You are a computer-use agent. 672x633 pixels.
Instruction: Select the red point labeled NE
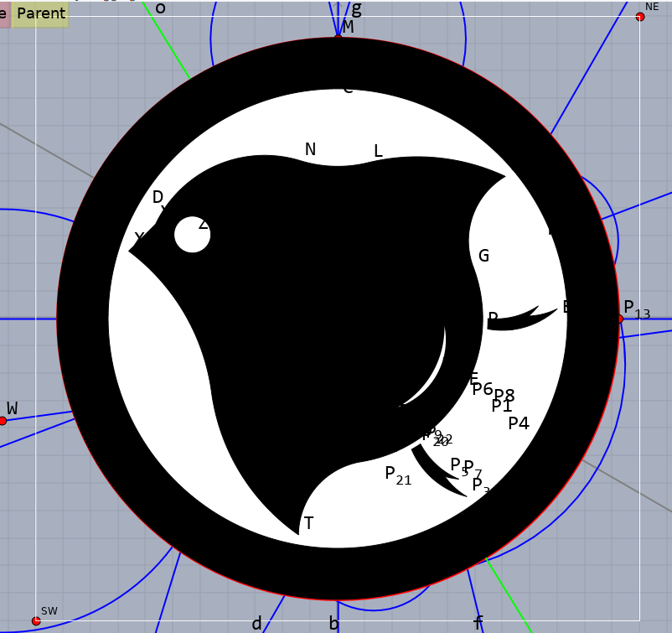(x=640, y=17)
